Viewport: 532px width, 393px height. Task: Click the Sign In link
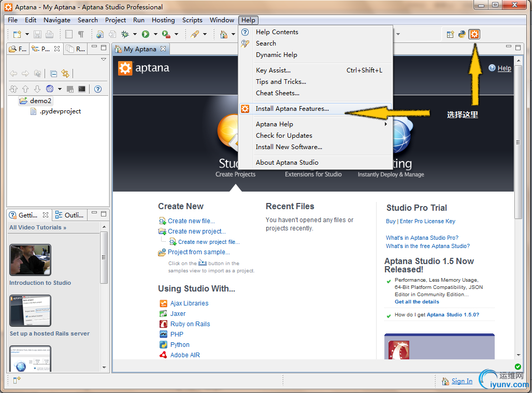pos(462,381)
